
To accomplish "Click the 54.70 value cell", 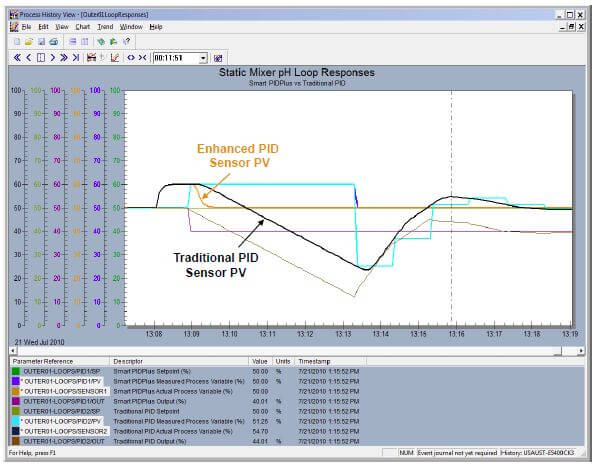I will [260, 431].
